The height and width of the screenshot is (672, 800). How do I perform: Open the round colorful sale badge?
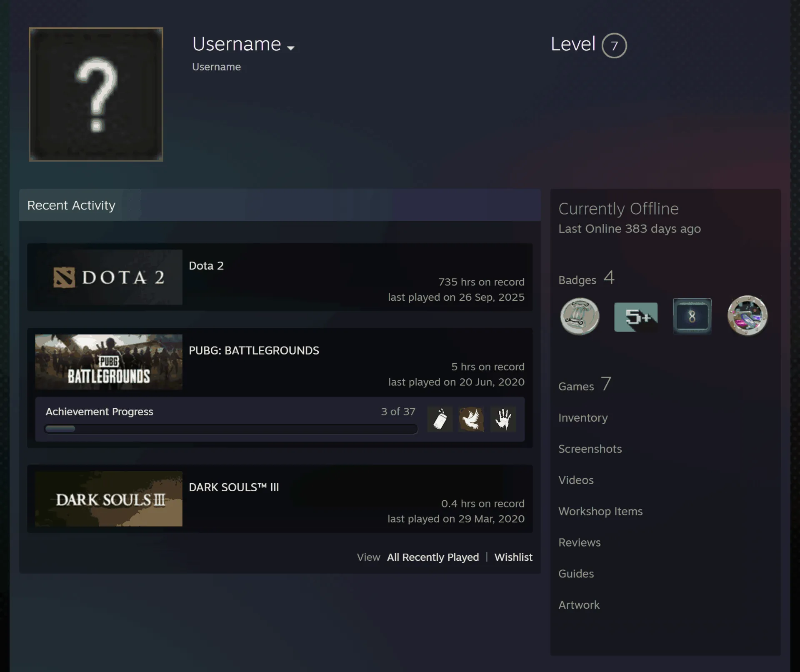(x=747, y=316)
